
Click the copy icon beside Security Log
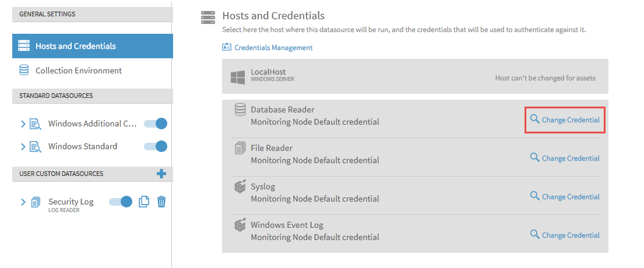pos(144,202)
